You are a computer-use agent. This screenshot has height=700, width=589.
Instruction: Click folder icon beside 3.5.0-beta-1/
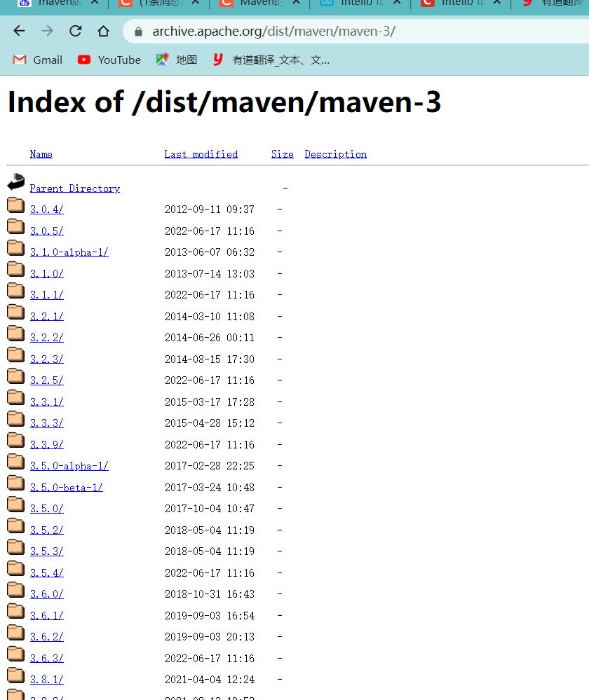[x=16, y=483]
